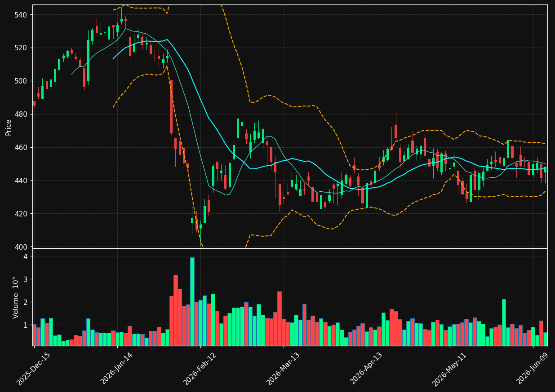Click the volume axis tick 1

tap(26, 326)
